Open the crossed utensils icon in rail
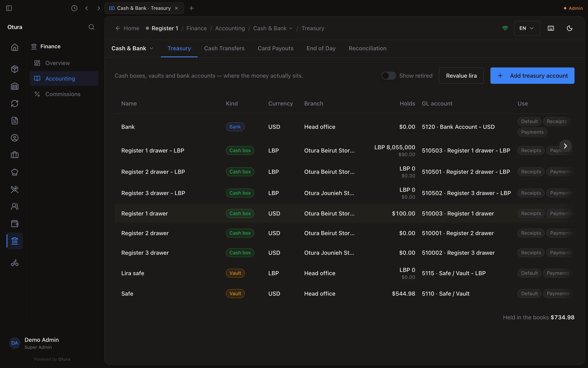The image size is (588, 368). [x=14, y=189]
